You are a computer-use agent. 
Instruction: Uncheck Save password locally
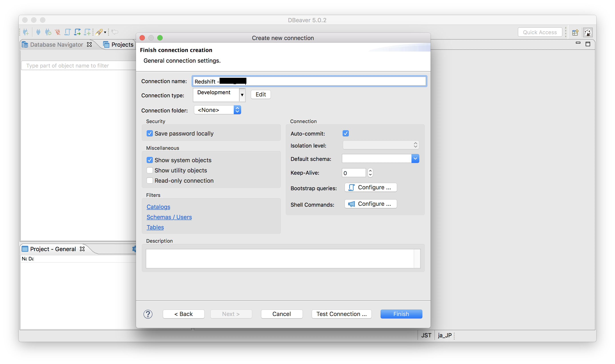coord(150,133)
